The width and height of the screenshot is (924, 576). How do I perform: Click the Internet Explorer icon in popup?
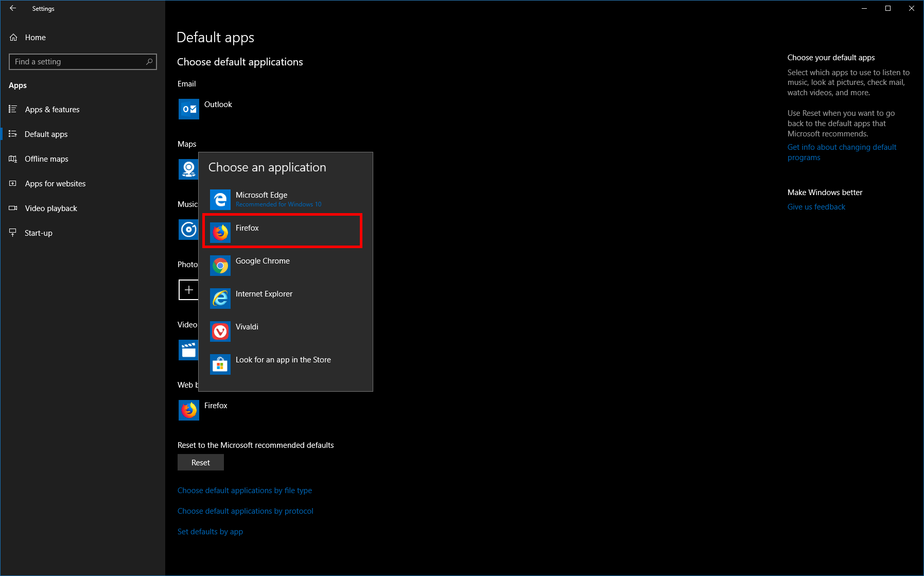[220, 299]
